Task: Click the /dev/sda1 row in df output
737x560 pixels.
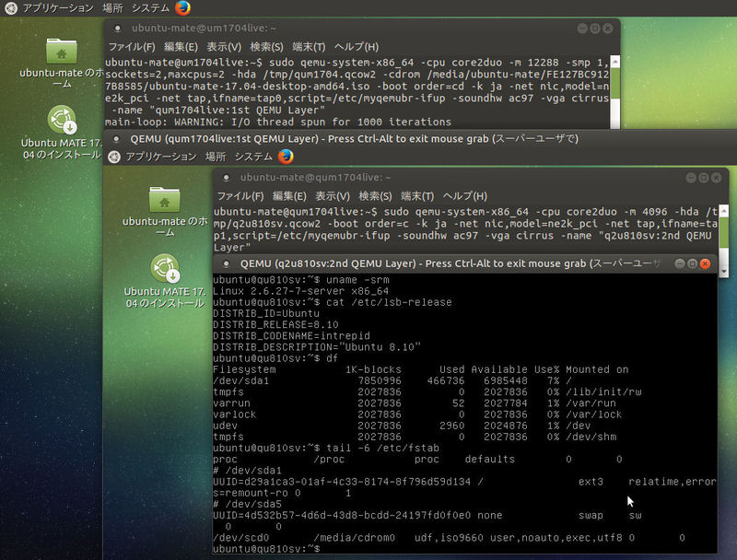Action: tap(392, 380)
